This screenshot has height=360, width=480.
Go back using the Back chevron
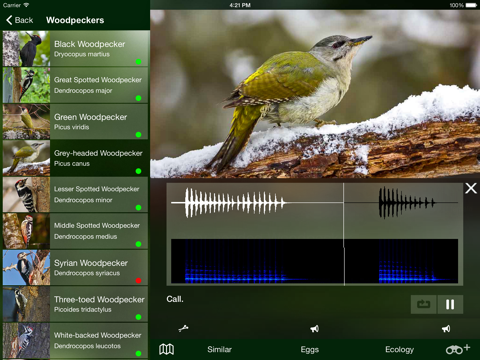pos(20,20)
